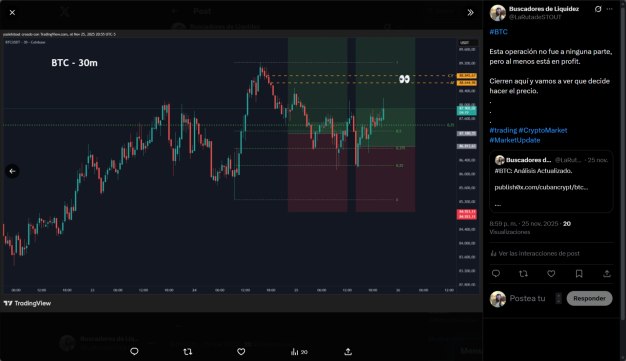
Task: Open the Buscadores de Liquidez author name
Action: click(x=544, y=9)
